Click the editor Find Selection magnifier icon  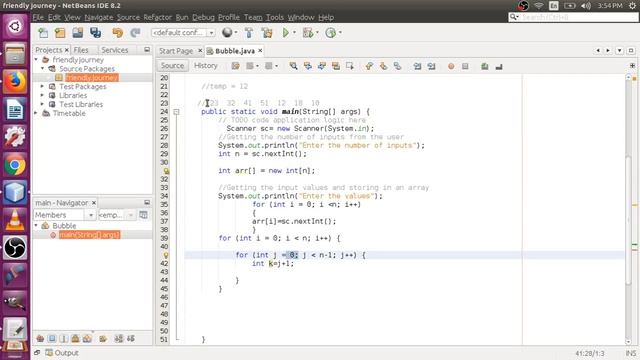[x=293, y=66]
